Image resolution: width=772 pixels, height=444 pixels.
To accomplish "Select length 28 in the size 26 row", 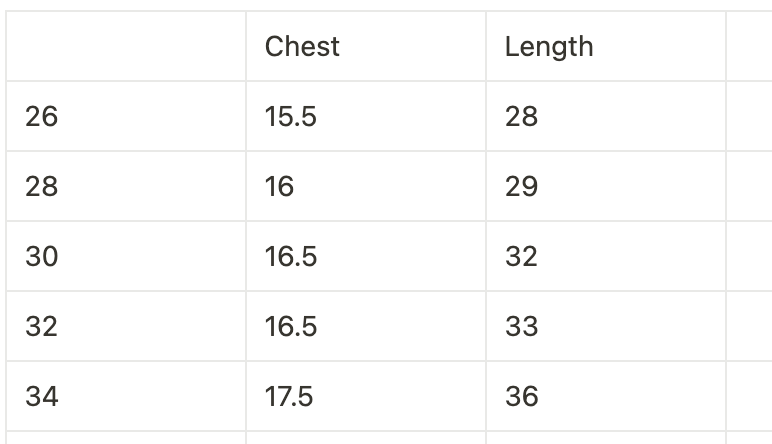I will (x=605, y=117).
